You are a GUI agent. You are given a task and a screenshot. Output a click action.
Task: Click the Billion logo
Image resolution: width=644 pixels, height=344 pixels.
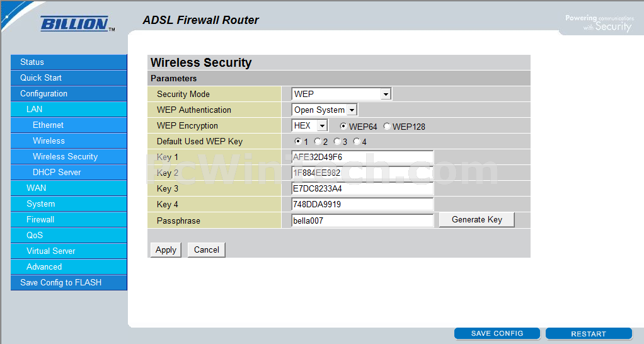(x=78, y=24)
